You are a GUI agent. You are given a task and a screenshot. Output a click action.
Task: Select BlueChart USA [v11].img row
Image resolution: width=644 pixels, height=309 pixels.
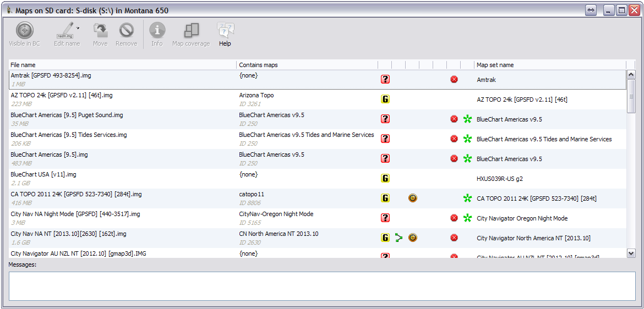click(43, 175)
